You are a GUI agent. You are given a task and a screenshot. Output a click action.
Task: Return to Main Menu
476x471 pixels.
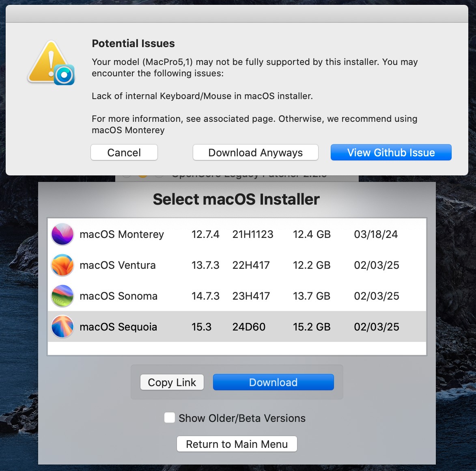[x=237, y=444]
